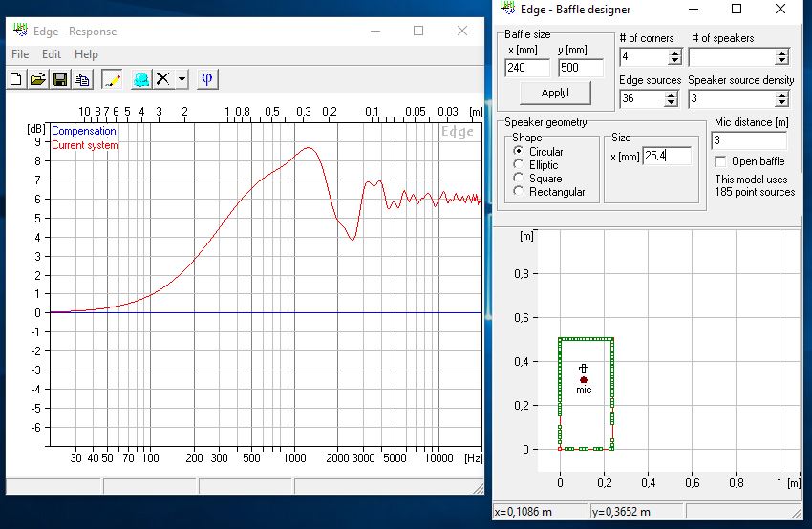Toggle the phase (phi) button
The image size is (812, 529).
207,79
